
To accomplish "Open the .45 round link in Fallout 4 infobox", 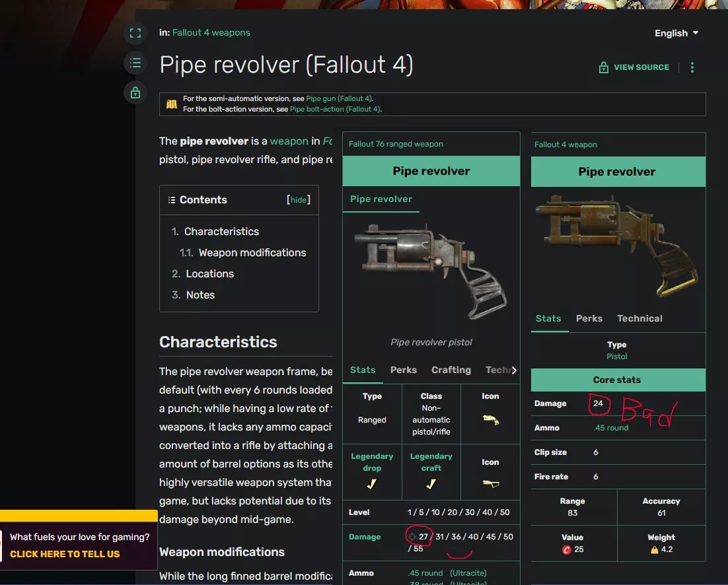I will pos(611,428).
